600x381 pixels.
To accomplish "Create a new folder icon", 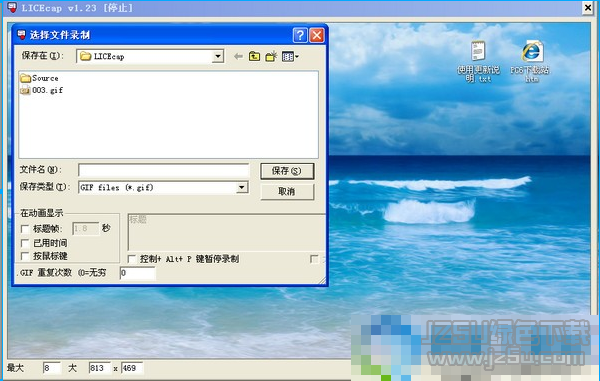I will point(271,56).
